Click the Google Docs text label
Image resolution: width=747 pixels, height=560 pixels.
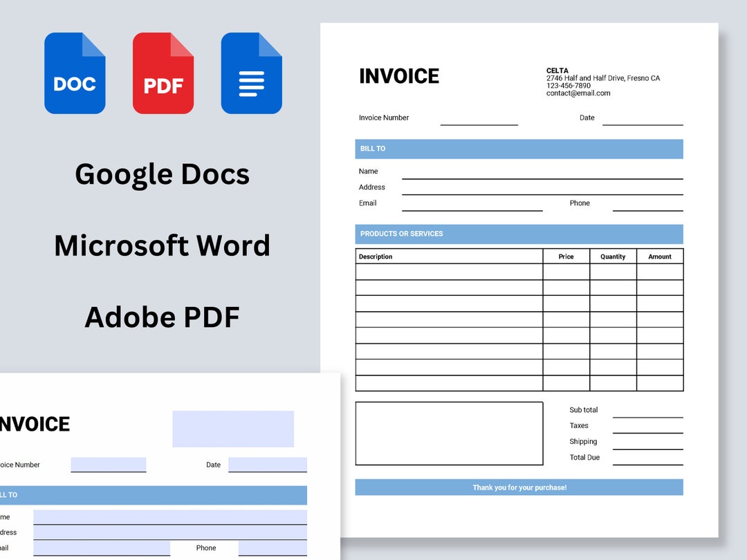[x=162, y=174]
